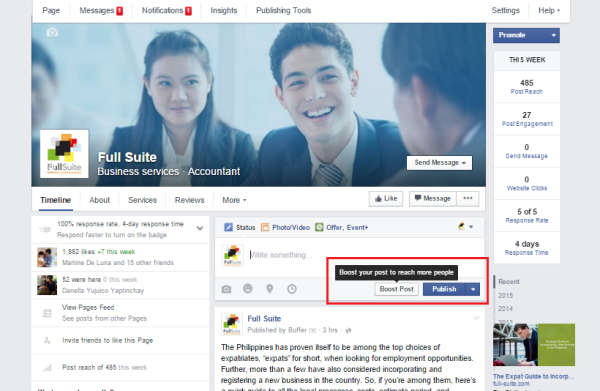Choose the Offer, Event+ composer option

[x=342, y=227]
